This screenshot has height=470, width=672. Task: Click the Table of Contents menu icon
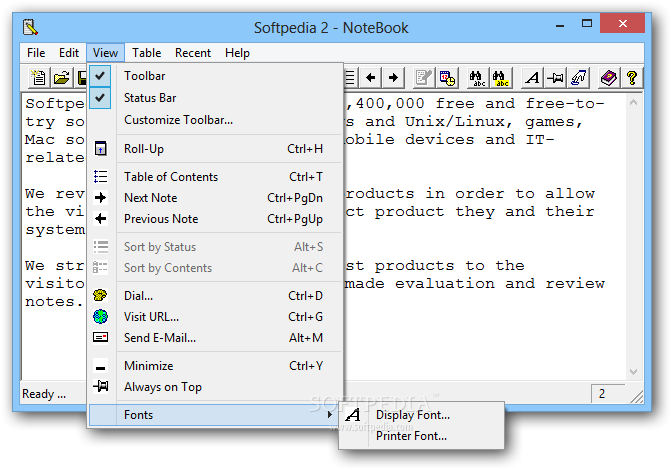click(x=100, y=177)
